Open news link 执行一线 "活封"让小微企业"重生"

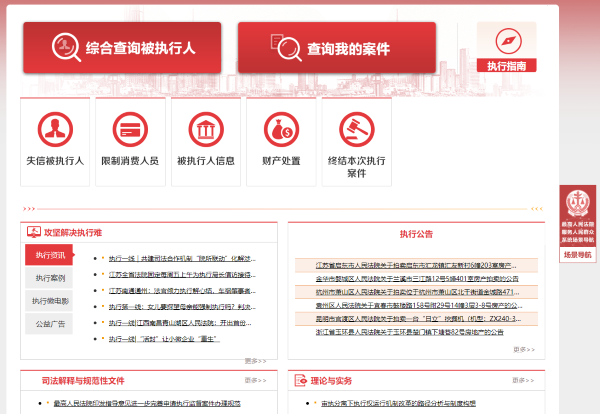(x=164, y=339)
